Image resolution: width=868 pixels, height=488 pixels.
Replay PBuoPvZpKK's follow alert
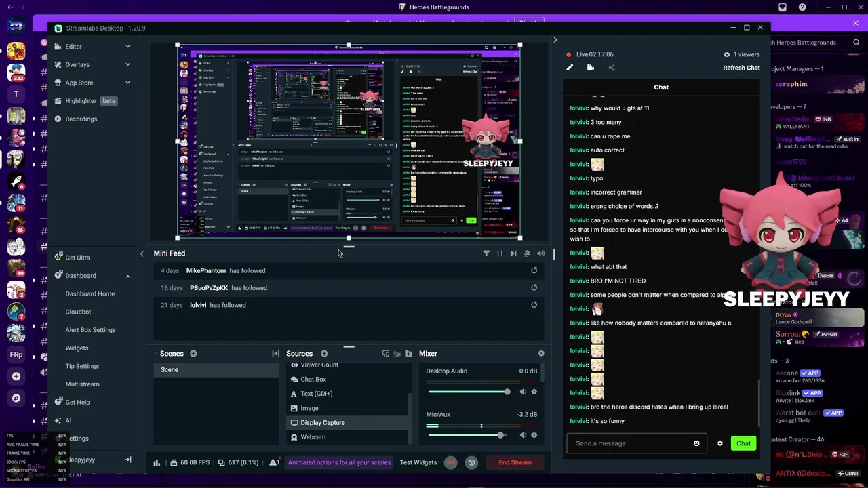[534, 287]
